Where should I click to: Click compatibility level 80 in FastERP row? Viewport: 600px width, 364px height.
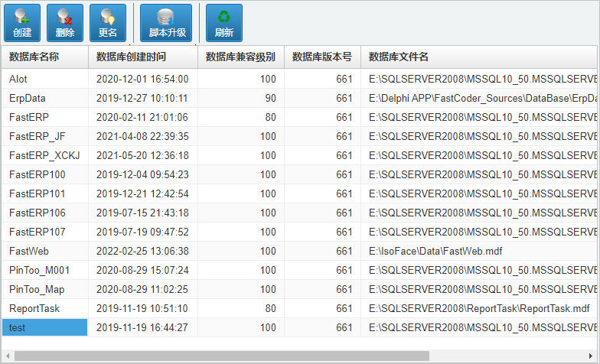click(271, 118)
